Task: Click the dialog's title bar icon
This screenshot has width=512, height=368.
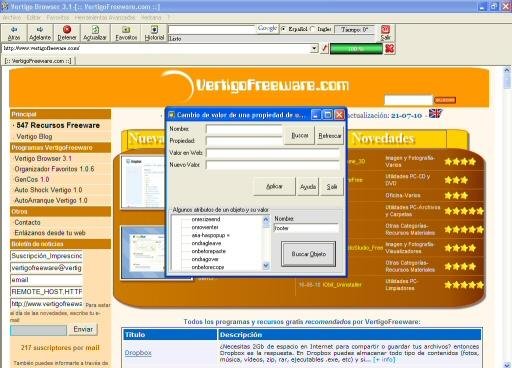Action: click(x=171, y=115)
